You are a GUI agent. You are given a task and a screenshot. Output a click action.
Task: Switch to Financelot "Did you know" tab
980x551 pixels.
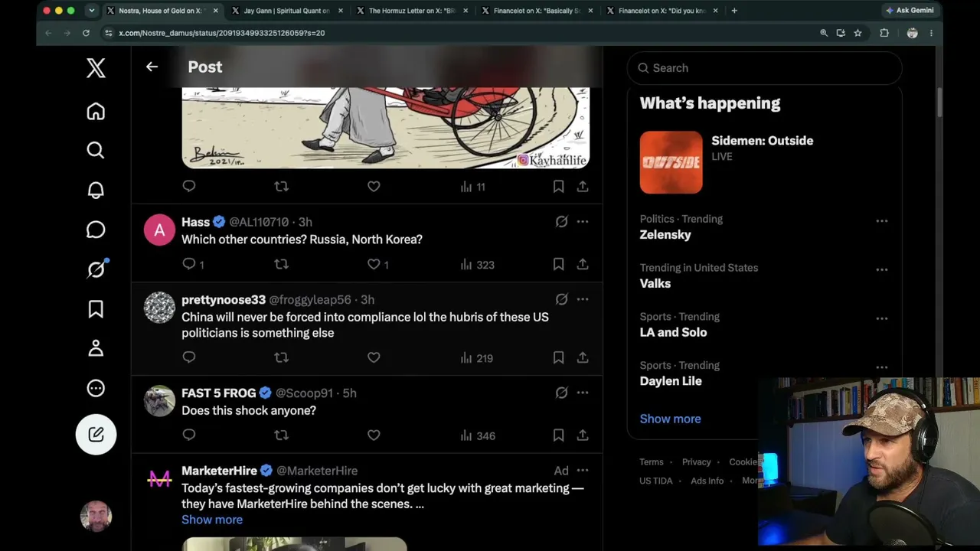pyautogui.click(x=662, y=11)
